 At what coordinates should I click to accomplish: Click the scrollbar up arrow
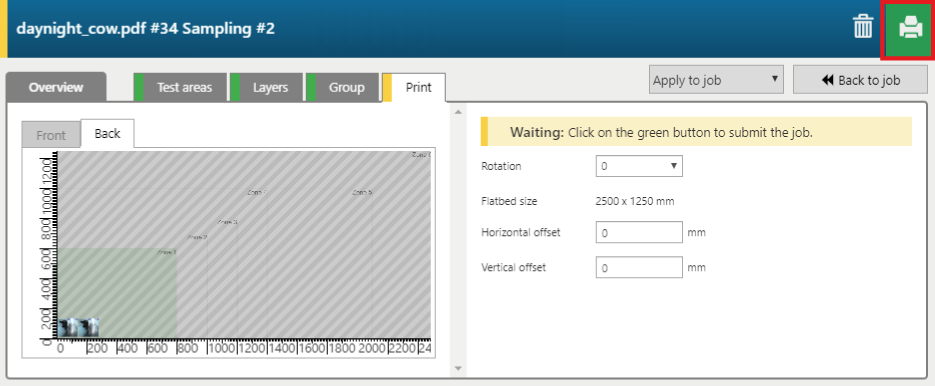(x=458, y=112)
